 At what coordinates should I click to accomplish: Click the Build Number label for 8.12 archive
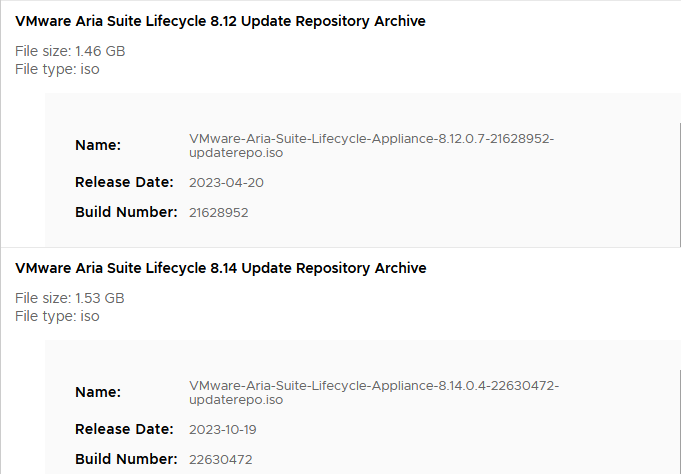click(126, 212)
